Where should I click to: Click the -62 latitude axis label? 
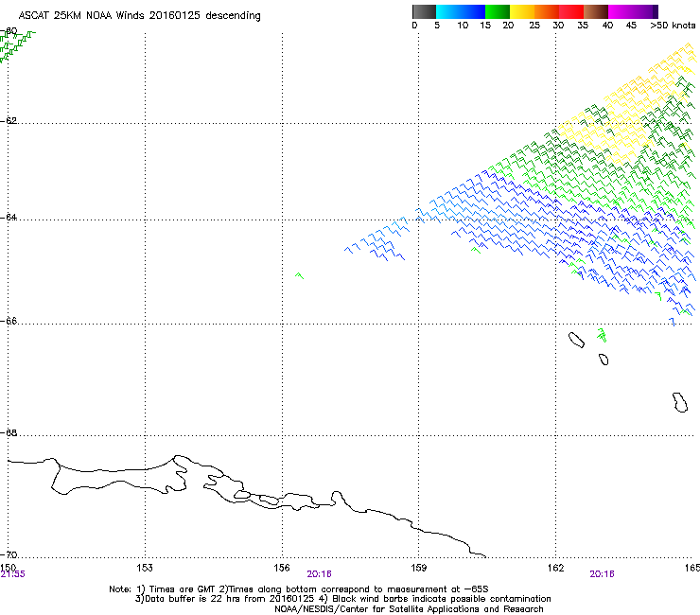point(9,120)
